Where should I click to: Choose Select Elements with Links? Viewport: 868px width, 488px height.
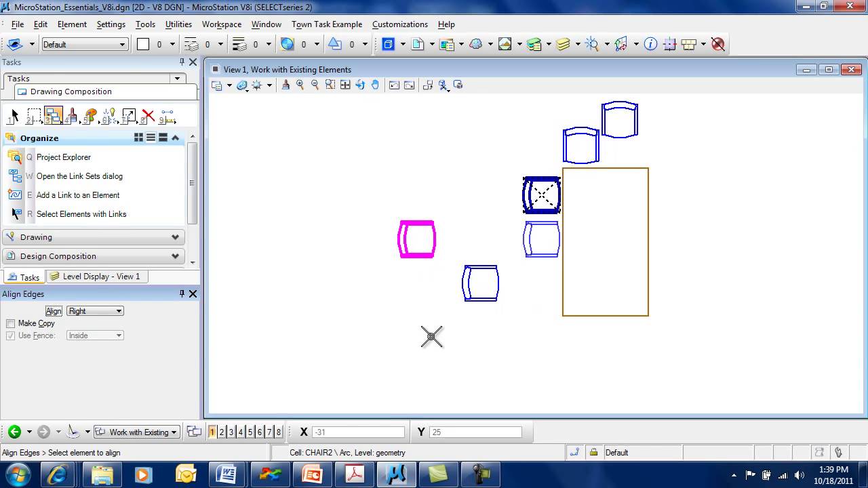tap(81, 214)
